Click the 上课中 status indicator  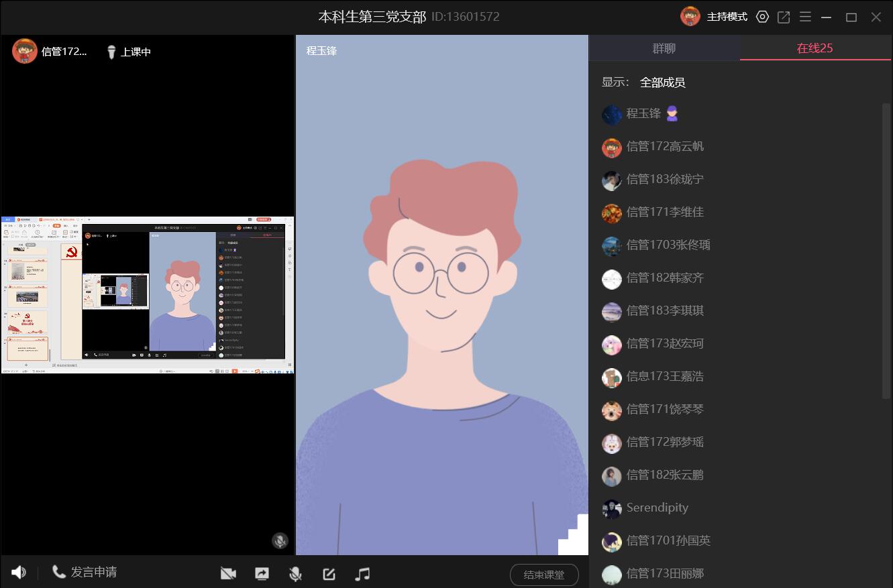(x=129, y=52)
